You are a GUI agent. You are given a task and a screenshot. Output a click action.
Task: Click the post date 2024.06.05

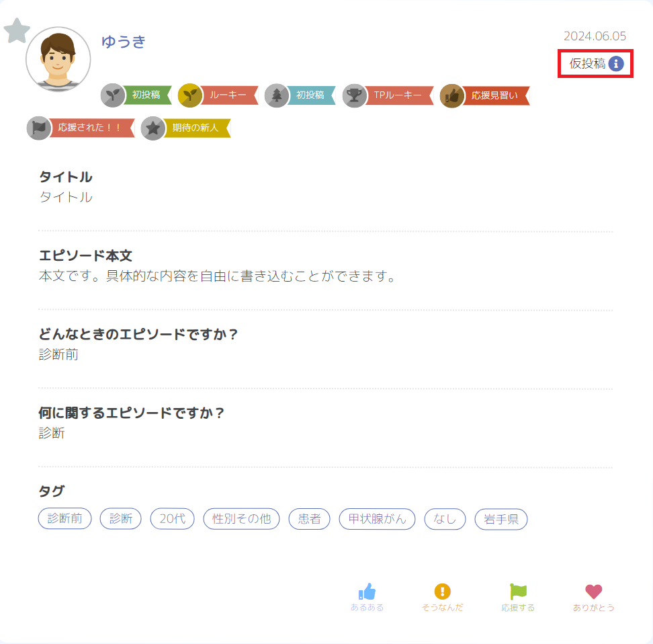(x=595, y=36)
